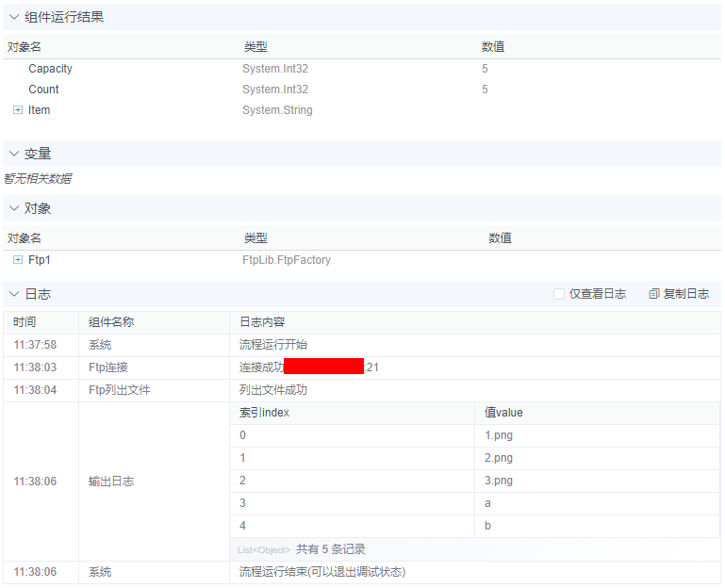Click the 日志内容 column header
The width and height of the screenshot is (725, 588).
[x=262, y=322]
